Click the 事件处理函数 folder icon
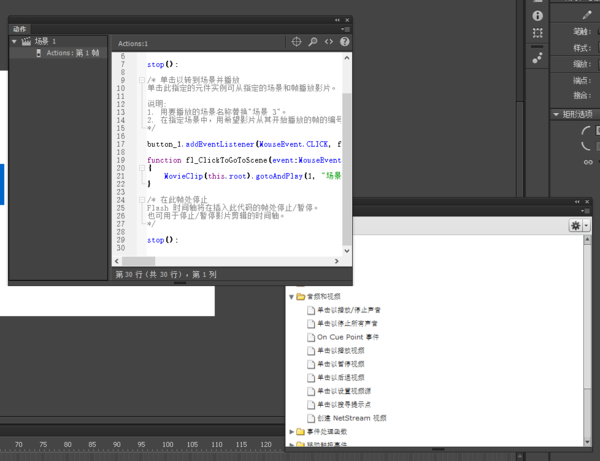 pos(301,432)
